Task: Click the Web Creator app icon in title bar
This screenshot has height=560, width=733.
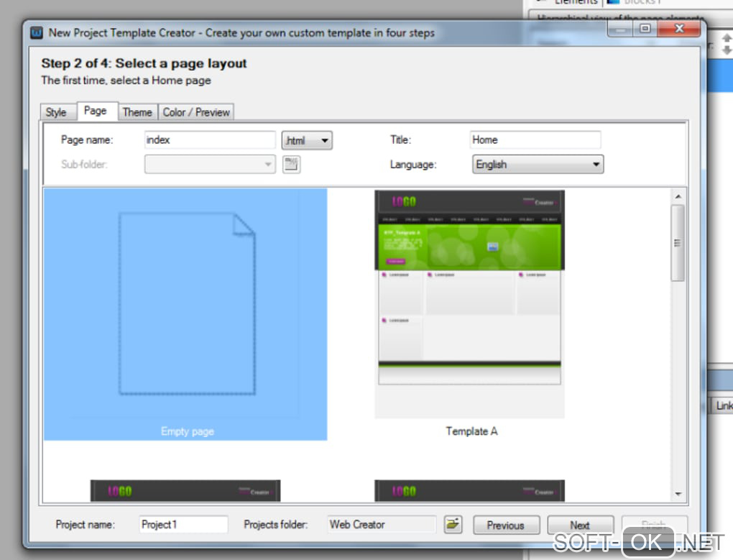Action: tap(37, 33)
